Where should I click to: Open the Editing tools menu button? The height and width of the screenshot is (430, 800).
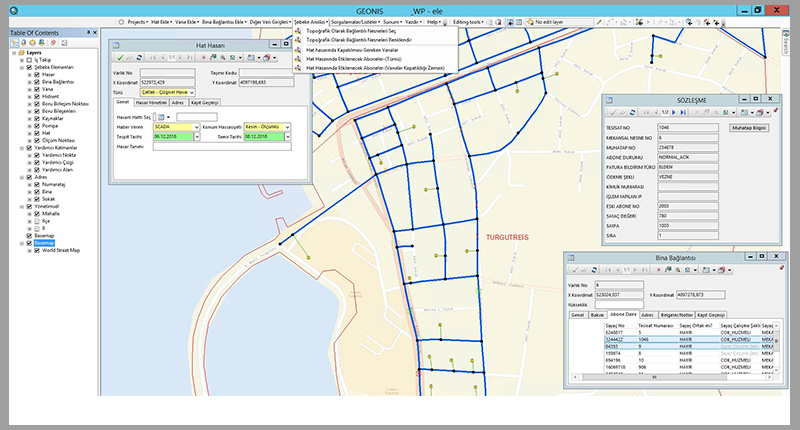coord(468,22)
